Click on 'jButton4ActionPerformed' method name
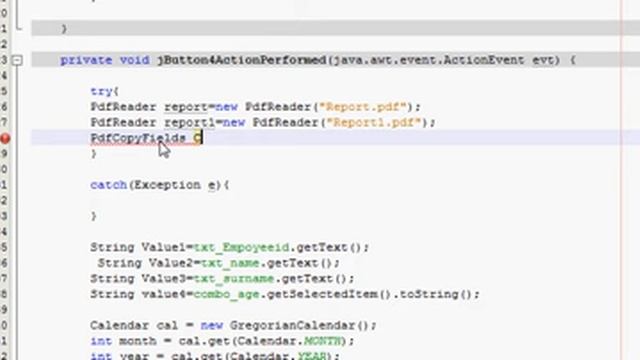This screenshot has height=360, width=640. click(242, 60)
